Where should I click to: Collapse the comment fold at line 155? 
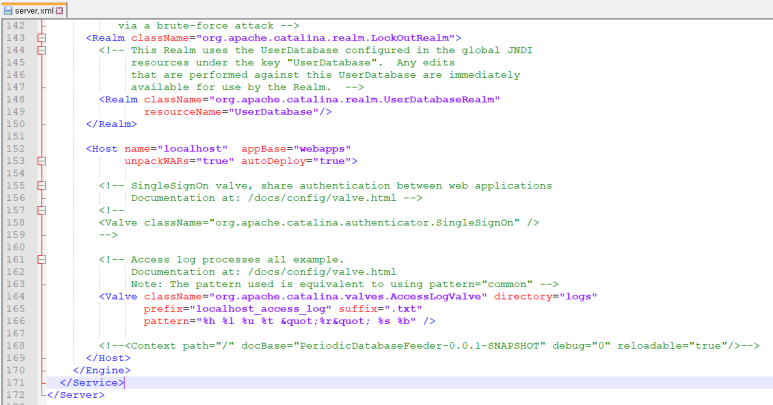pyautogui.click(x=42, y=186)
